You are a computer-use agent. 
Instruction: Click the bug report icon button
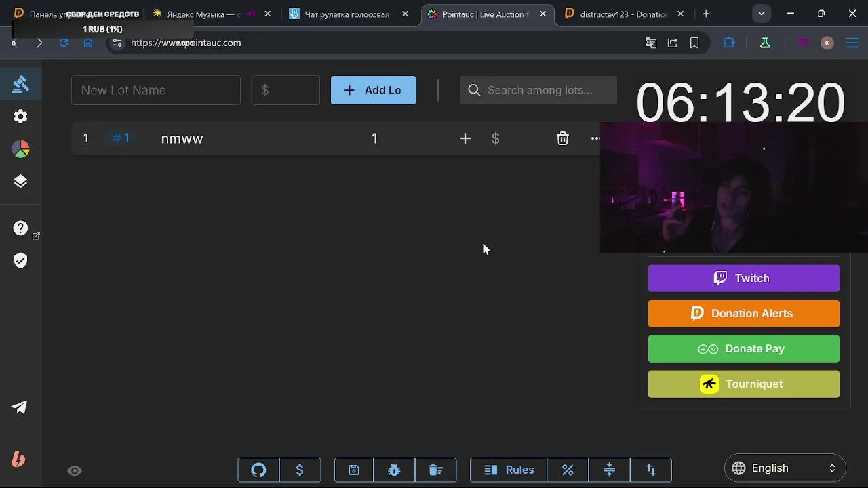tap(394, 470)
